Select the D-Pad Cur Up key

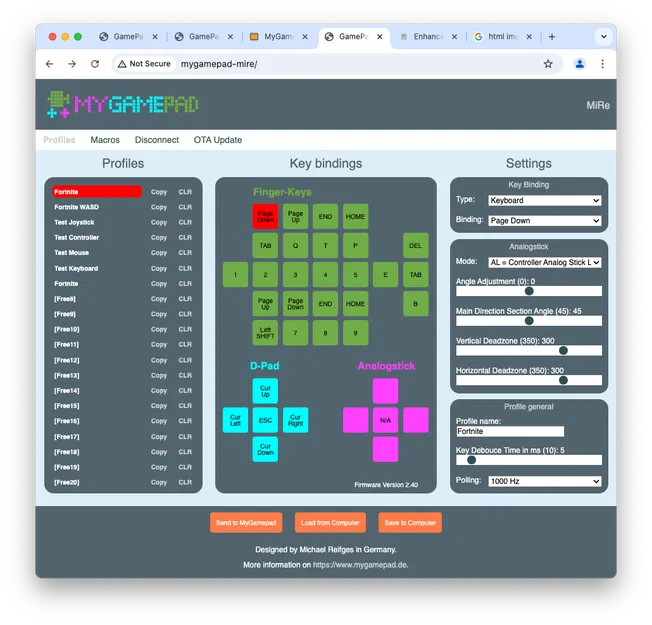265,391
